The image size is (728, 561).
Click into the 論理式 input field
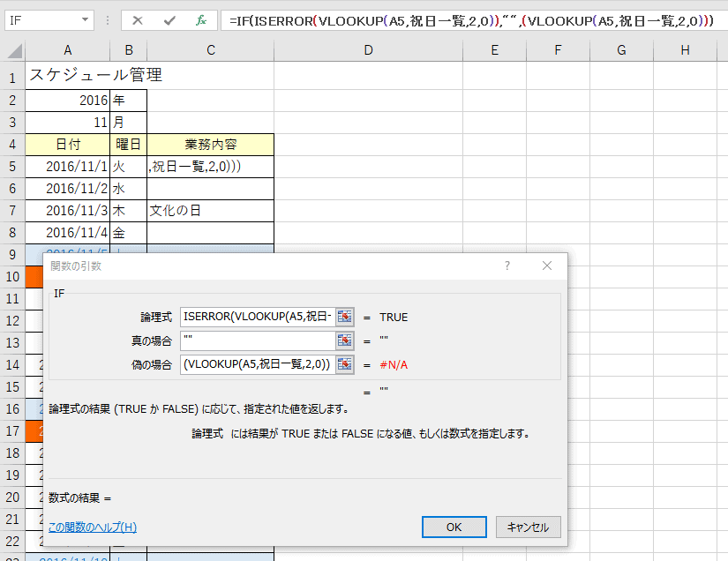coord(257,317)
